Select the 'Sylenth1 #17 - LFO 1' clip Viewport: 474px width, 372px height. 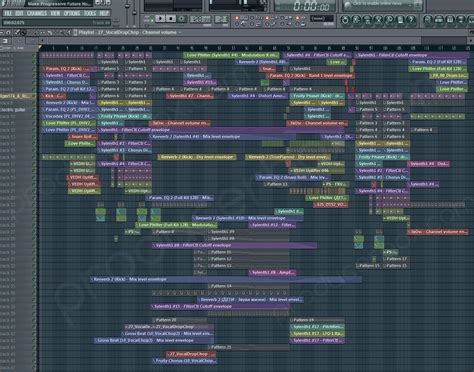click(x=318, y=334)
